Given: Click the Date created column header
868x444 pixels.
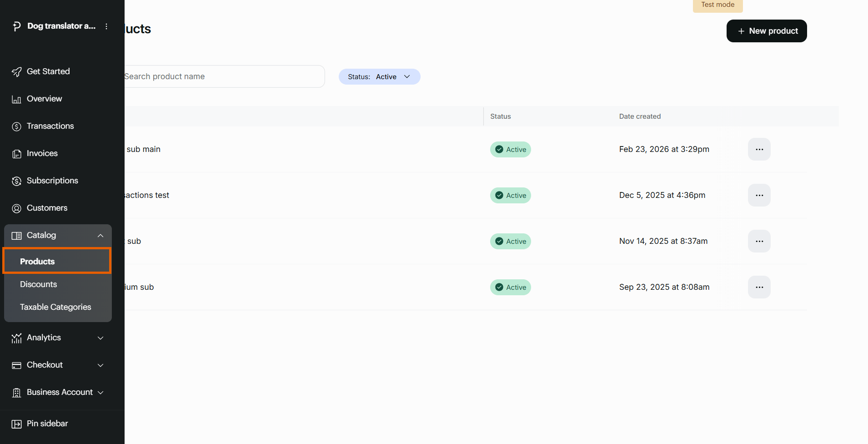Looking at the screenshot, I should click(640, 116).
